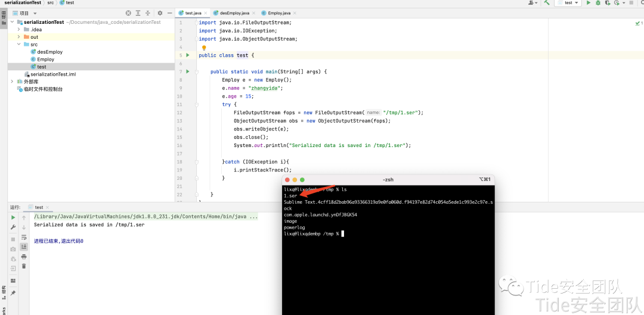Close the desEmploy.java tab

254,13
